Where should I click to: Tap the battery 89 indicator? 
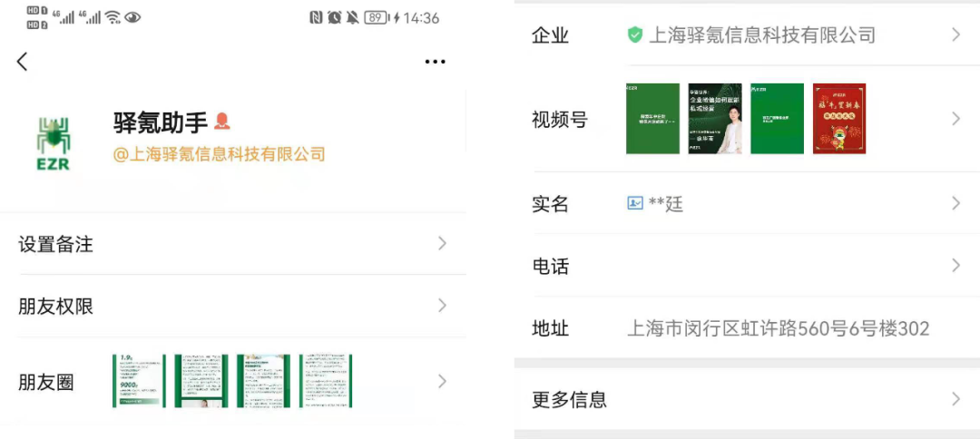(377, 17)
